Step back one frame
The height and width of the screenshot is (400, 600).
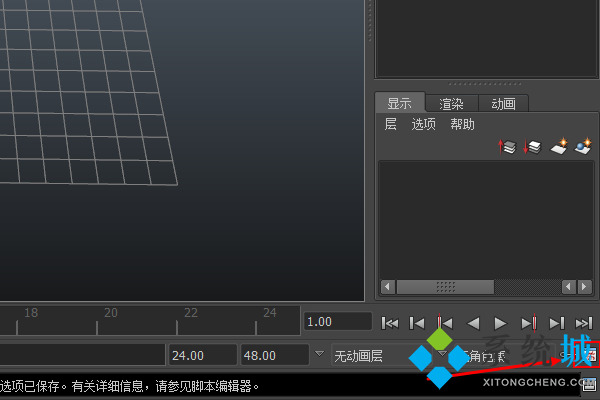[418, 322]
